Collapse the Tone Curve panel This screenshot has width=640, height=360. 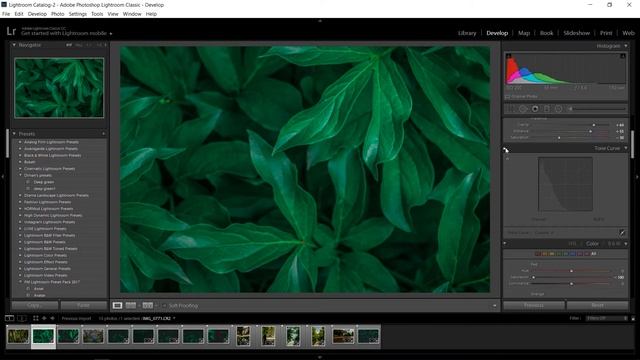pyautogui.click(x=626, y=148)
